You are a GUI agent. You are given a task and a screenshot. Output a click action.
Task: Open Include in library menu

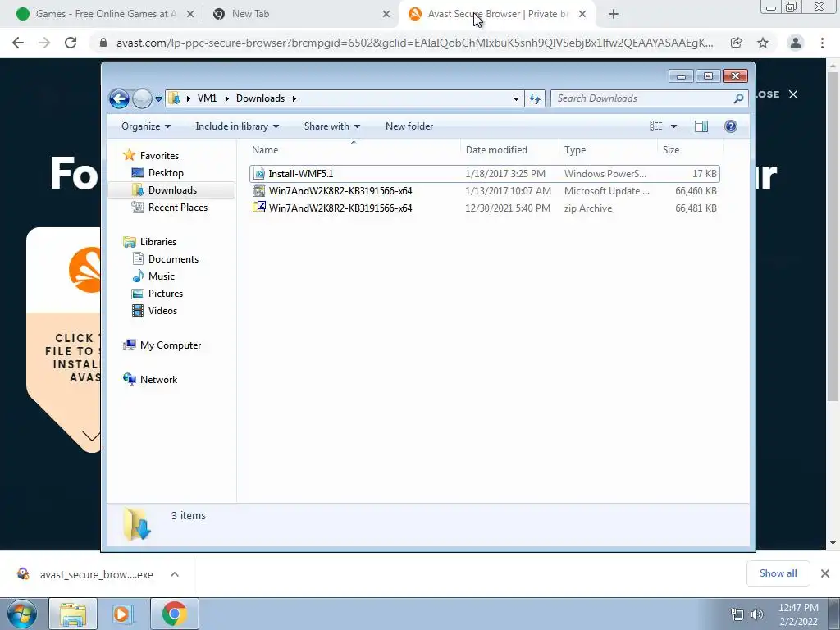237,126
